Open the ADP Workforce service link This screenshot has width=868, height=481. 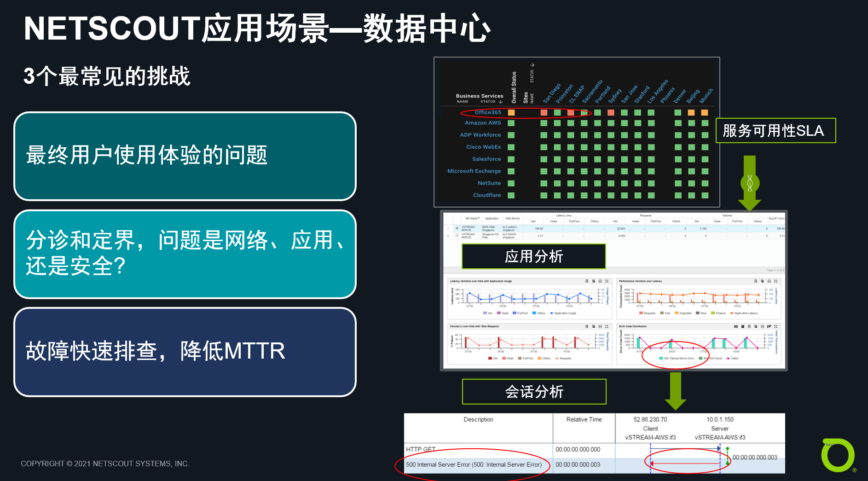click(x=480, y=135)
